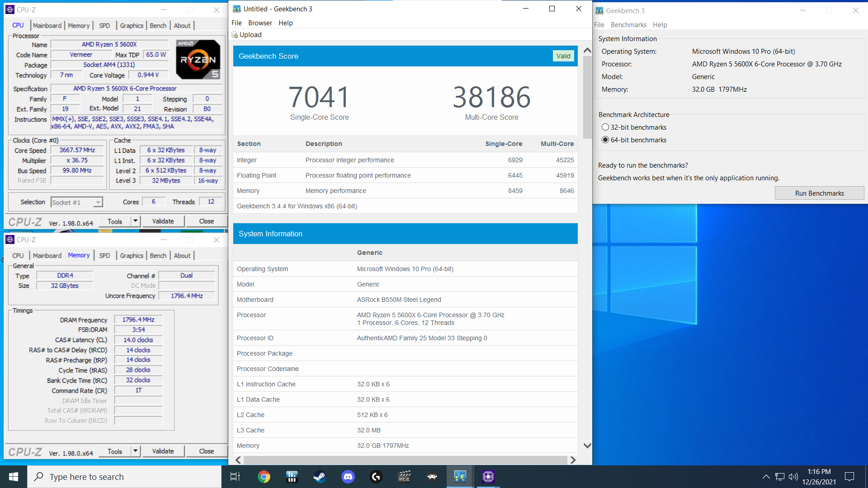Open File menu in Geekbench results window
This screenshot has width=868, height=488.
pos(236,23)
